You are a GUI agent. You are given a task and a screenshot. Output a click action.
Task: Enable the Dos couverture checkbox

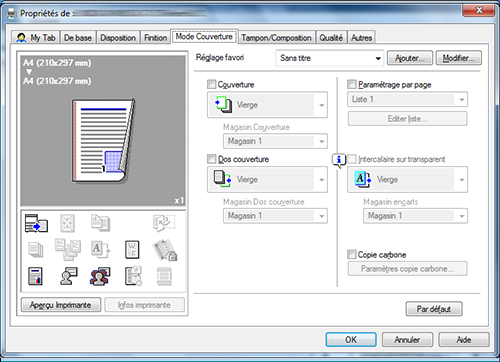click(x=211, y=159)
